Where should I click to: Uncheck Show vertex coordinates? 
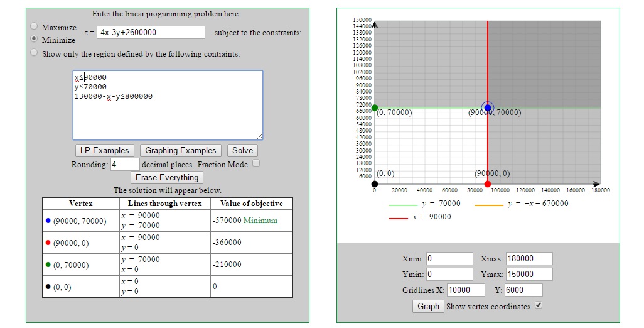pyautogui.click(x=538, y=305)
